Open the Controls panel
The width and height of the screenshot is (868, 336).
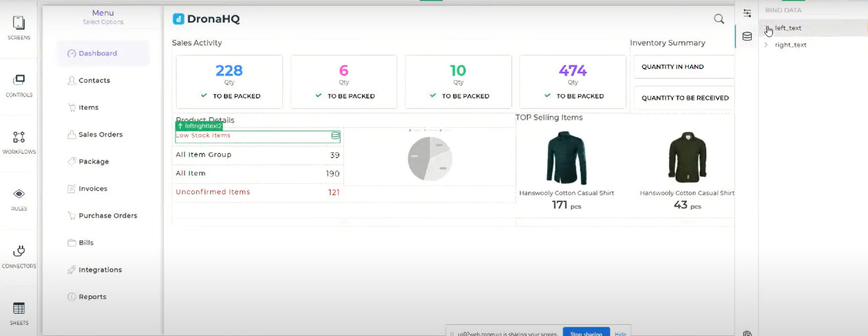tap(18, 85)
